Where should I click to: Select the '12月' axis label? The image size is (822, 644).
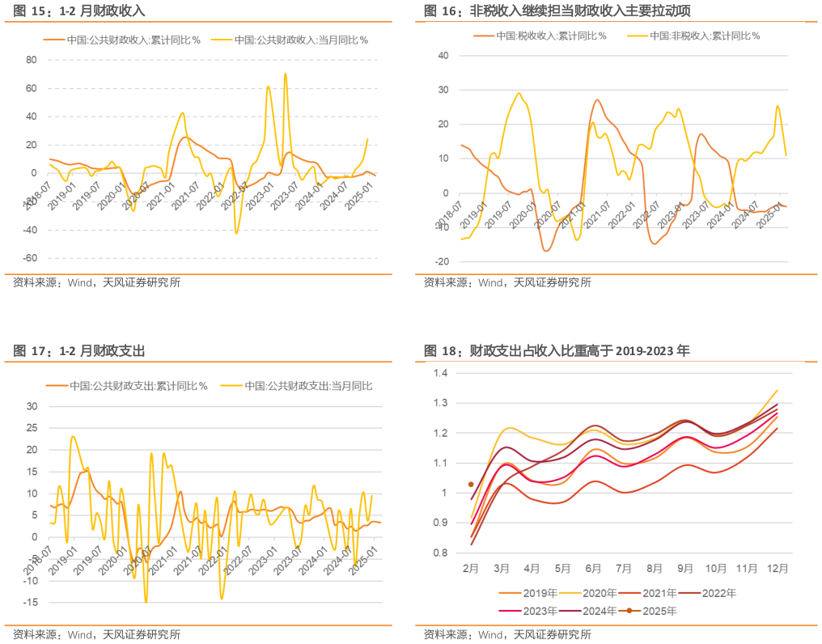[778, 569]
